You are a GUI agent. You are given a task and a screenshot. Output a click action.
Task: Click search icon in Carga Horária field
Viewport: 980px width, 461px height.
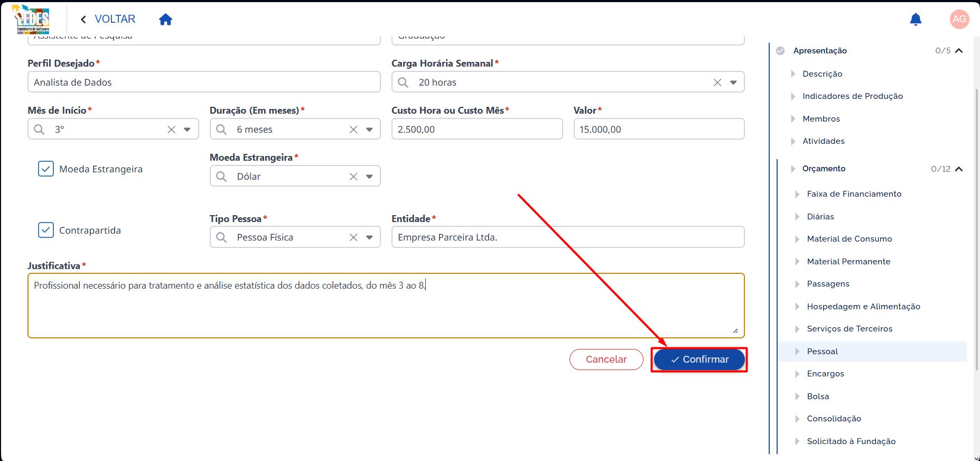[x=403, y=82]
